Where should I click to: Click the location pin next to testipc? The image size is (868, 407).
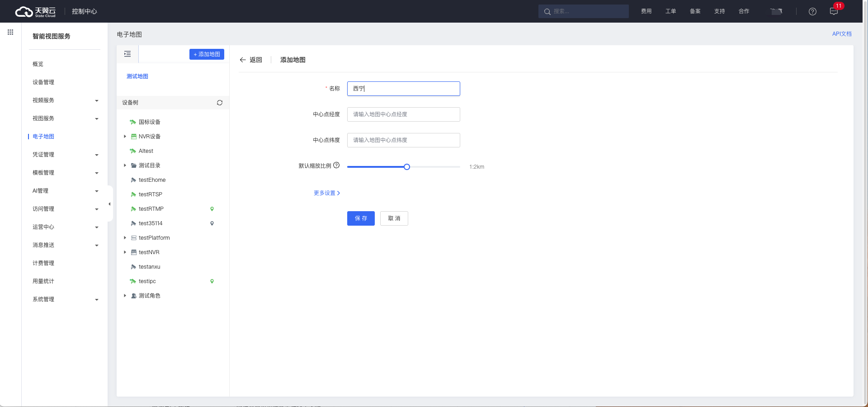[x=212, y=281]
